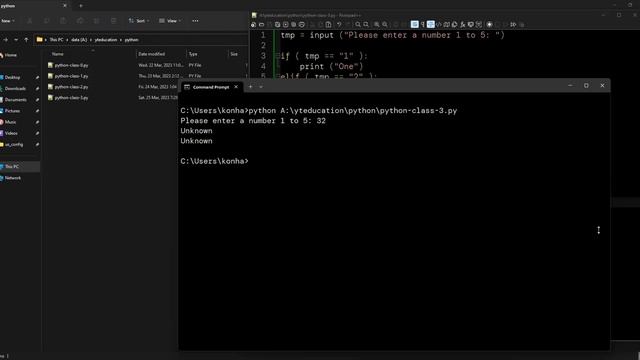Open Document Map icon in Notepad++
The image size is (640, 360).
click(x=447, y=24)
